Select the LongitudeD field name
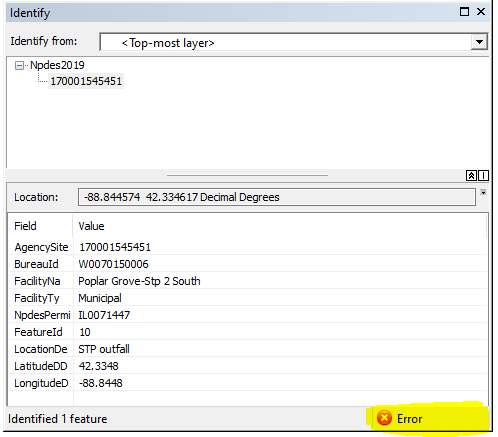The width and height of the screenshot is (498, 437). [41, 383]
